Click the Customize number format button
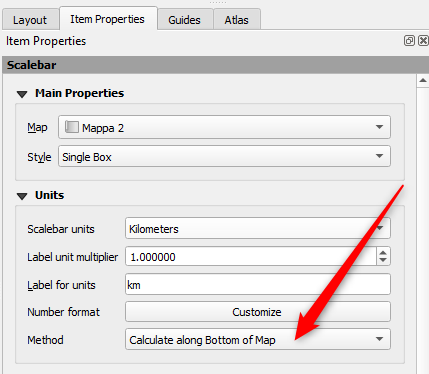Viewport: 429px width, 374px height. (x=258, y=312)
